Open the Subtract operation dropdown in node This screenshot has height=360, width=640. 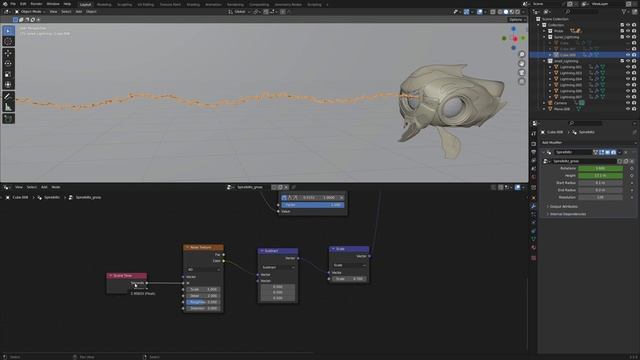[x=278, y=267]
